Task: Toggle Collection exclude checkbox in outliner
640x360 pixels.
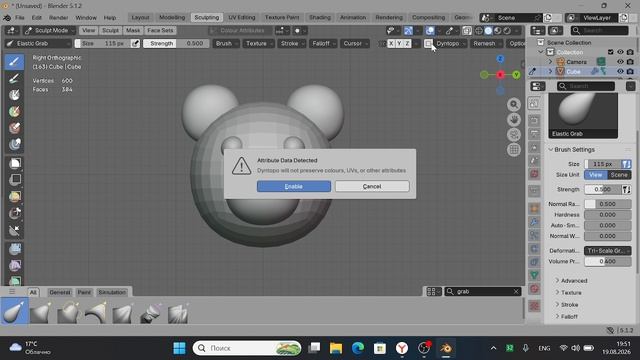Action: 611,52
